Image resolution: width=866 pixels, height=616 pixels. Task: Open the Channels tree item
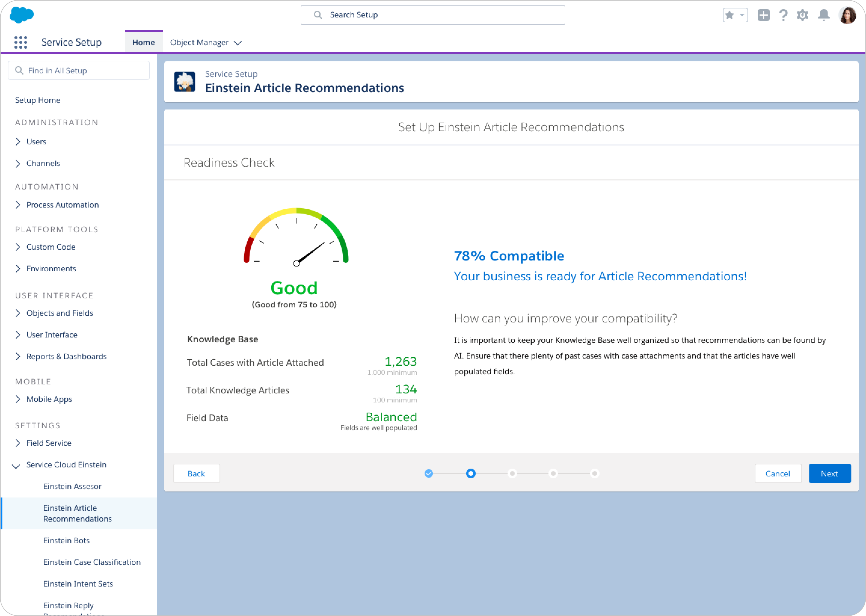43,164
